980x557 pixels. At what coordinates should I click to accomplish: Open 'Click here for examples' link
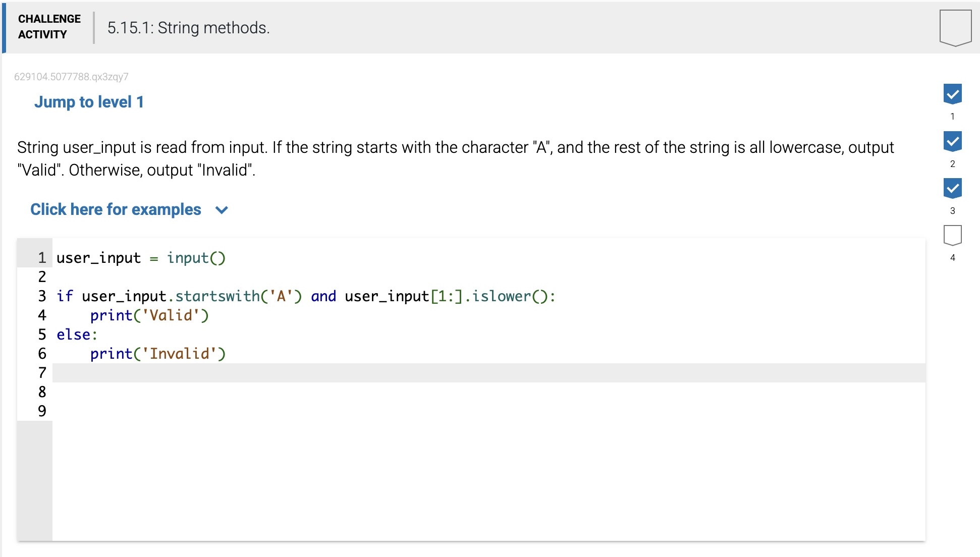[x=116, y=209]
